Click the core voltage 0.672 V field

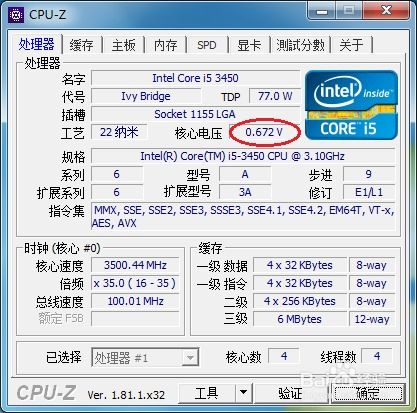pos(264,132)
